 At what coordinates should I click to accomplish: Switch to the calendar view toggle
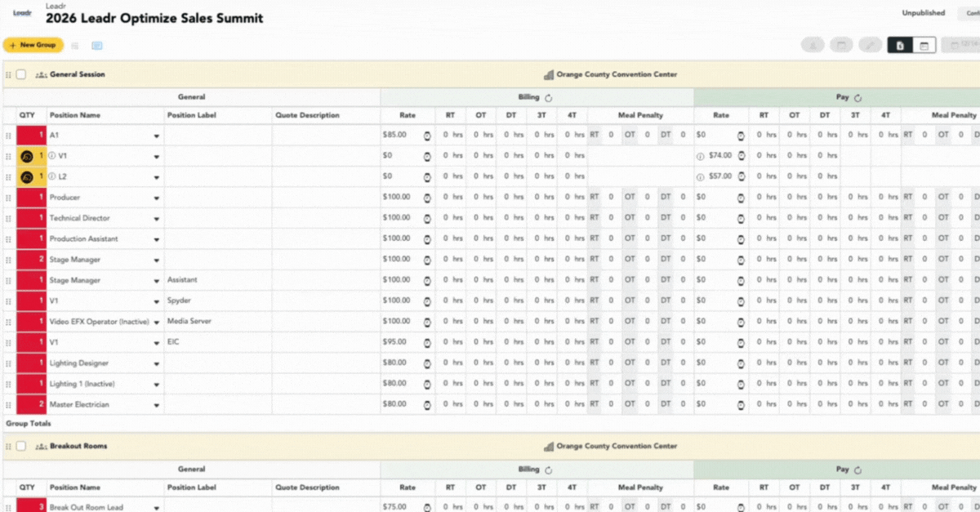(924, 46)
